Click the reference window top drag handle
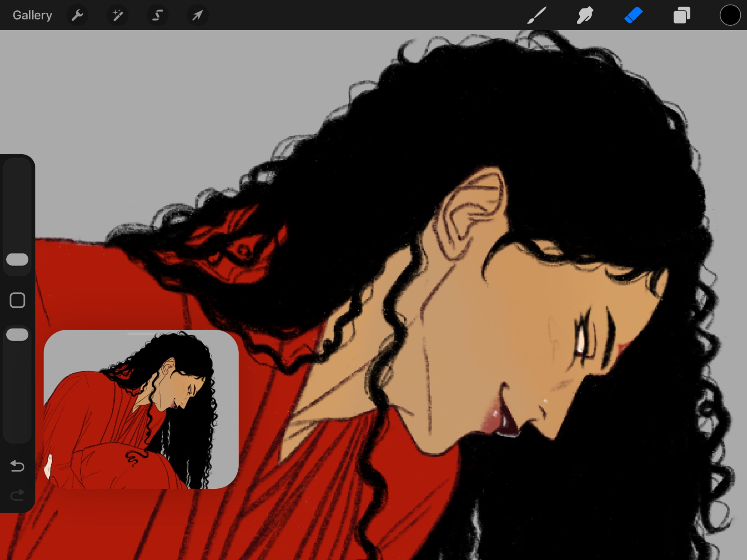 141,334
